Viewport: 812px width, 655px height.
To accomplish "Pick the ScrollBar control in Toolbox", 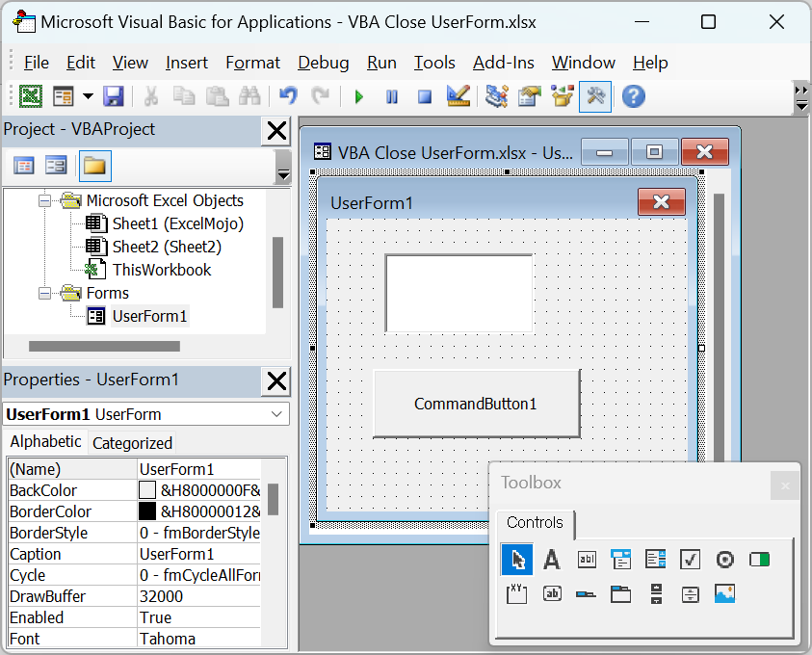I will [656, 594].
